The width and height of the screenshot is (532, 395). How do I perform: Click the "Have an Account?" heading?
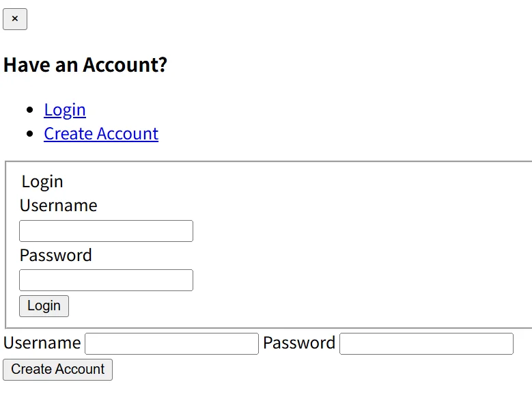(85, 66)
